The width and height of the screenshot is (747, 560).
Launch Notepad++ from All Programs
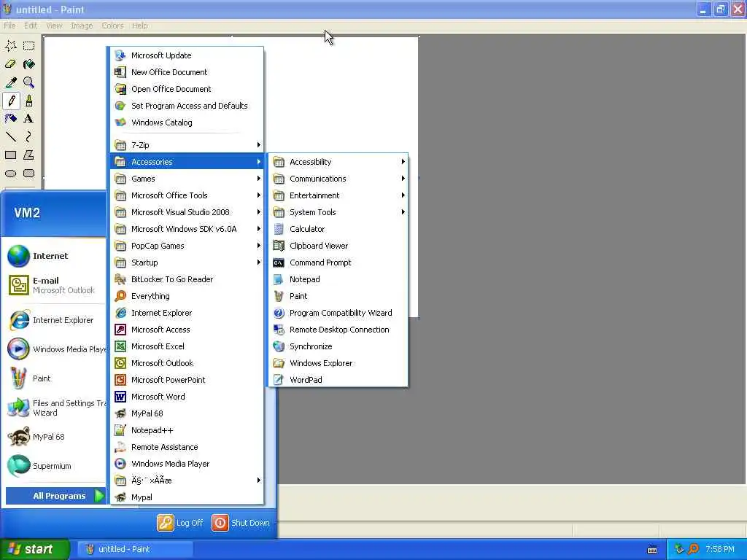pos(187,430)
